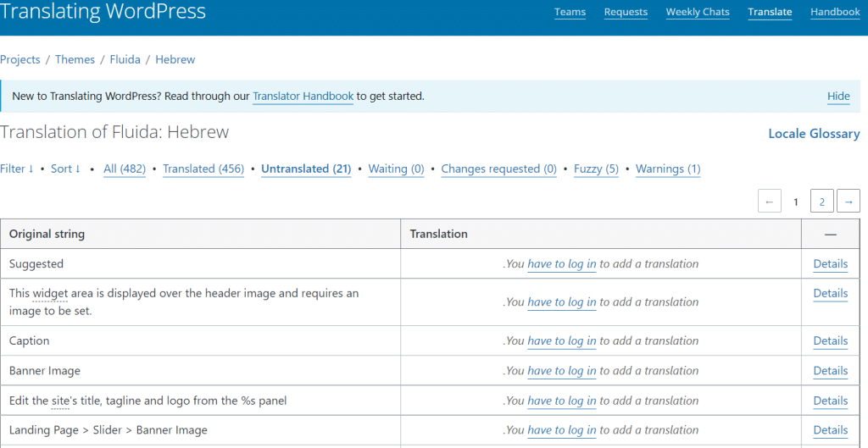This screenshot has width=868, height=448.
Task: Open the Weekly Chats menu item
Action: tap(698, 12)
